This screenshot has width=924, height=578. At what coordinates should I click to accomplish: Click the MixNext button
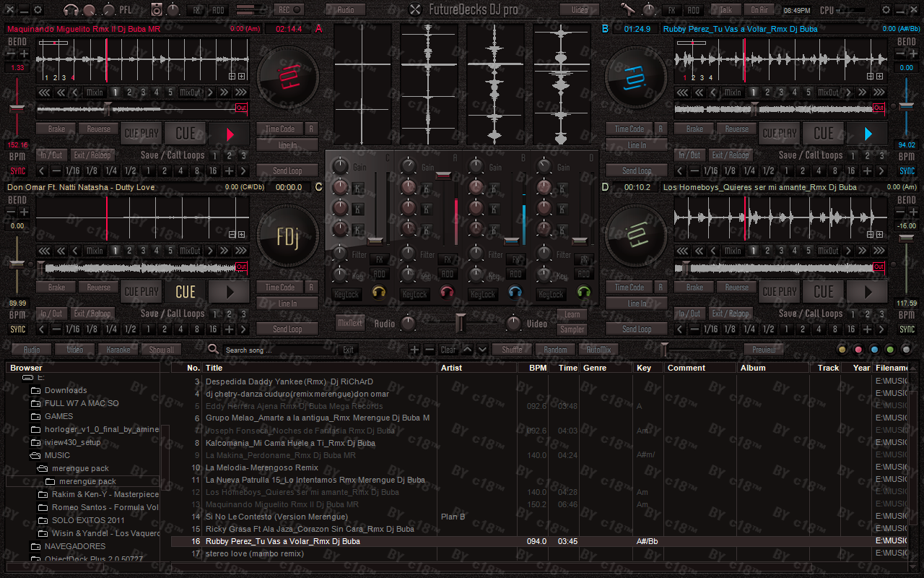click(x=350, y=323)
